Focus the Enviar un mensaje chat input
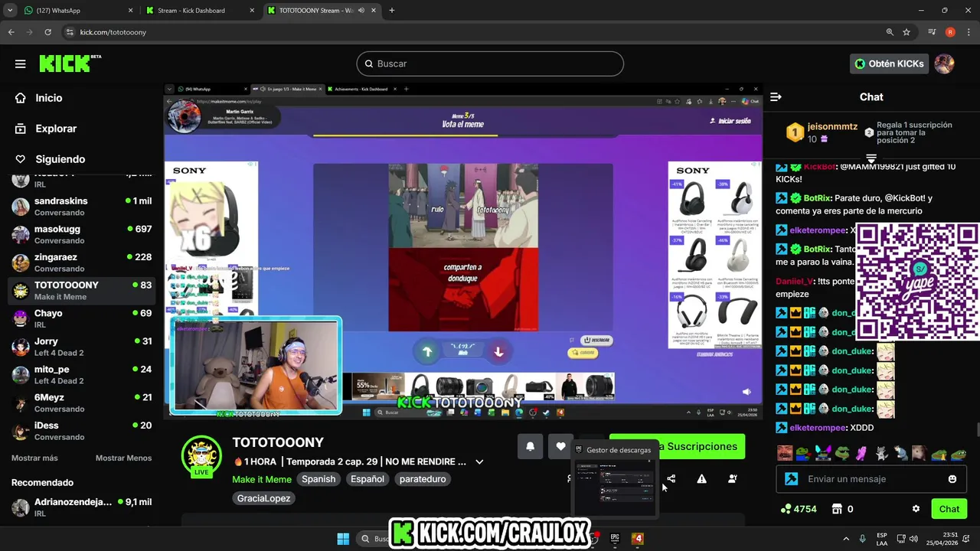This screenshot has width=980, height=551. tap(871, 479)
